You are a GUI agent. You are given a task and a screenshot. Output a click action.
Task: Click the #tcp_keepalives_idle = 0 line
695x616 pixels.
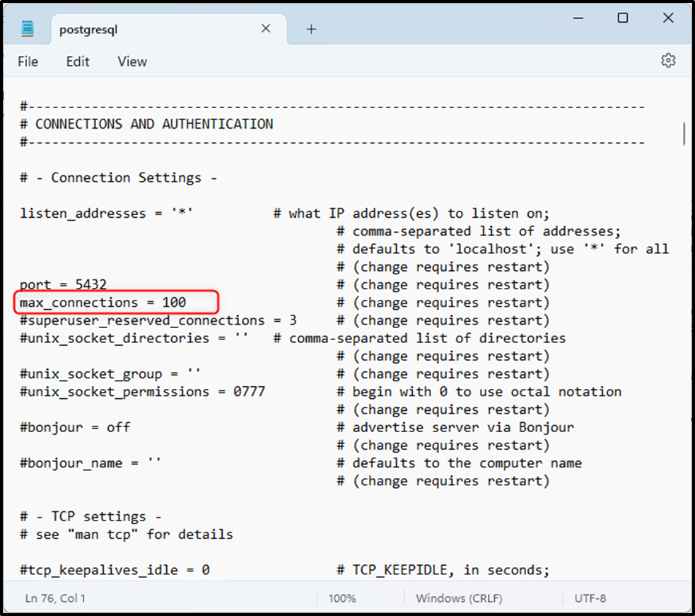113,569
